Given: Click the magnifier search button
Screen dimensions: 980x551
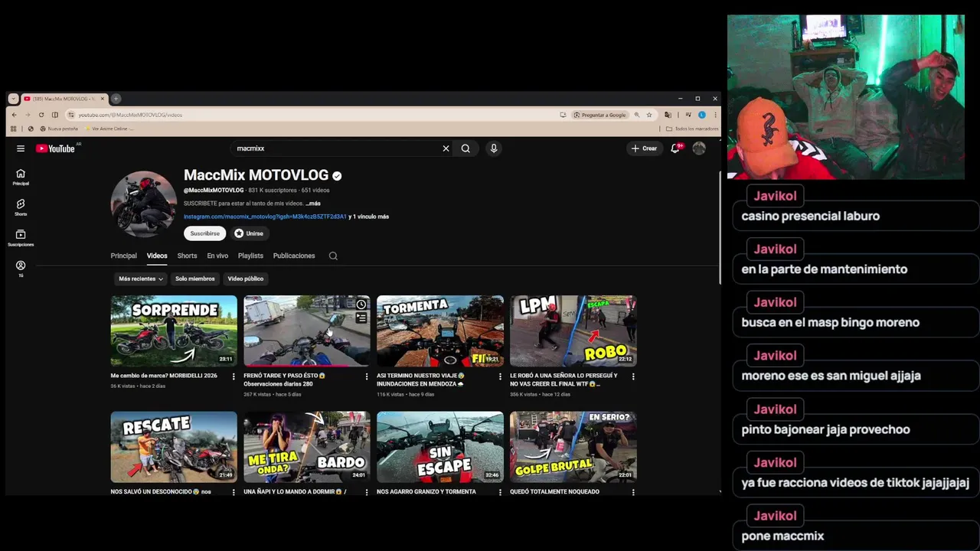Looking at the screenshot, I should [x=465, y=148].
